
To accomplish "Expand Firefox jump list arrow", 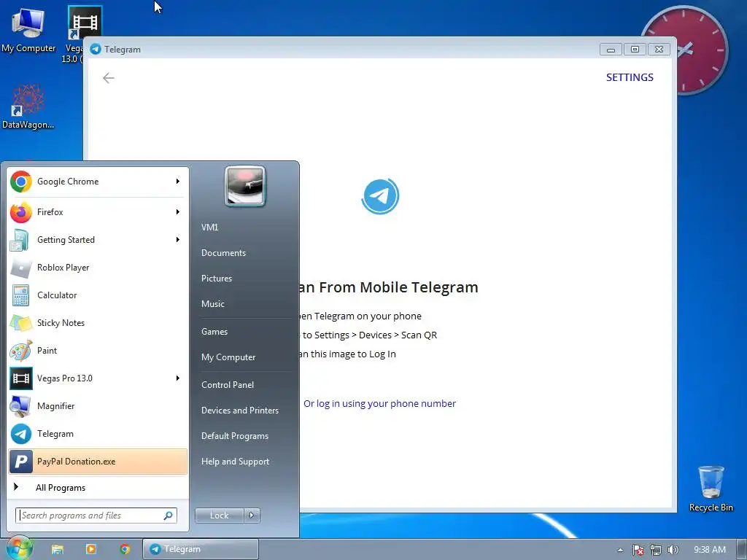I will coord(178,212).
